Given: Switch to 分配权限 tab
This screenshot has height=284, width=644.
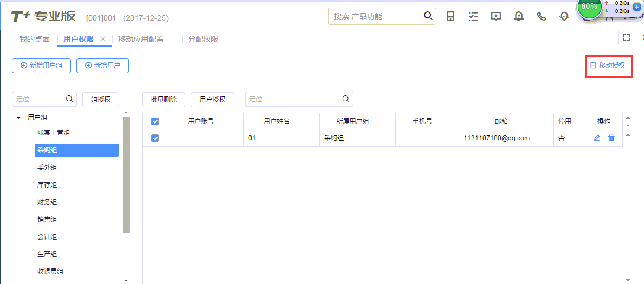Looking at the screenshot, I should click(x=203, y=40).
